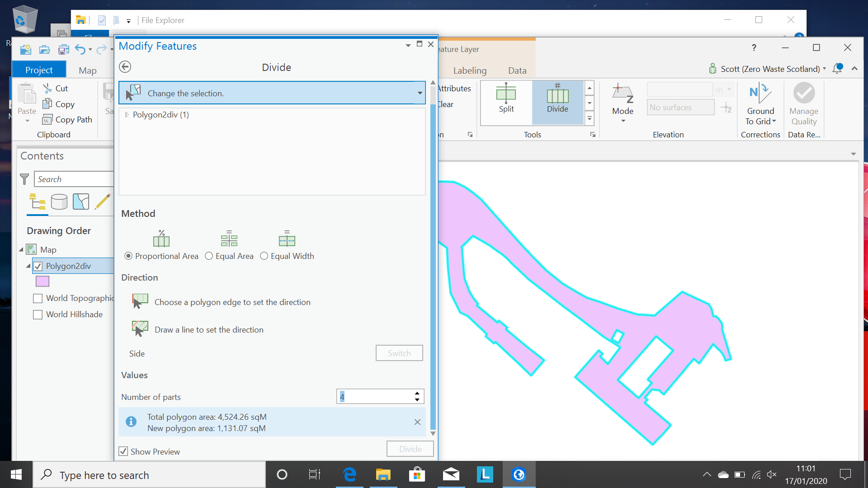The height and width of the screenshot is (488, 868).
Task: Expand the Polygon2div (1) tree item
Action: tap(127, 115)
